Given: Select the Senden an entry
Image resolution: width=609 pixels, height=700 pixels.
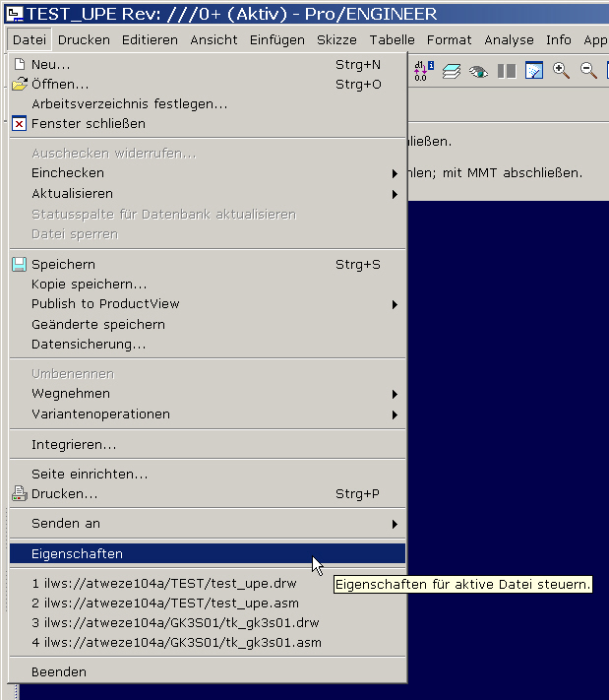Looking at the screenshot, I should (208, 524).
